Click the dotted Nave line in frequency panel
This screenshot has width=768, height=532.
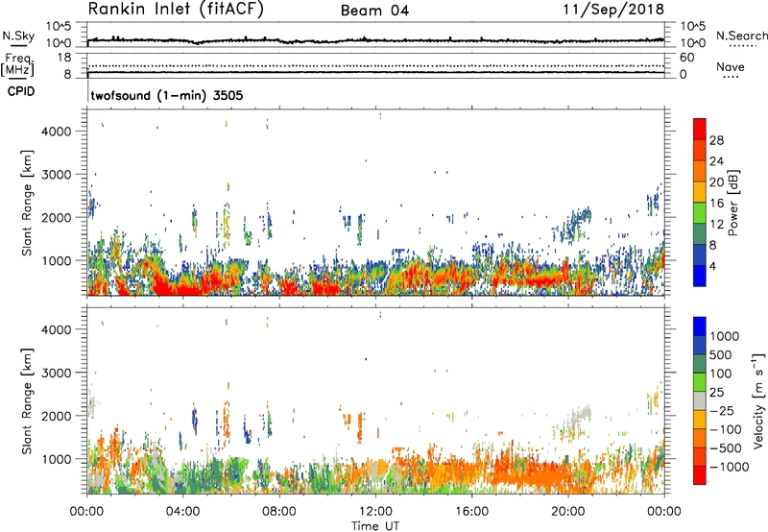click(375, 65)
